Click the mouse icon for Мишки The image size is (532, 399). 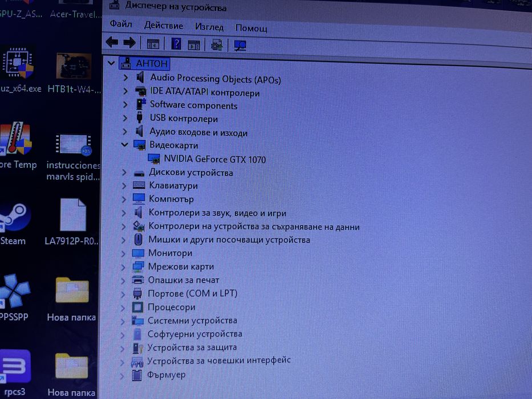pyautogui.click(x=138, y=239)
